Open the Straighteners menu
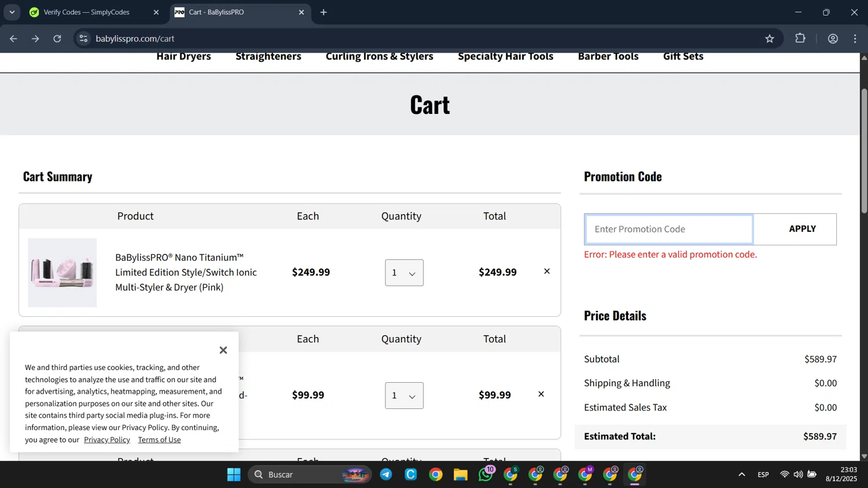This screenshot has height=488, width=868. point(269,57)
